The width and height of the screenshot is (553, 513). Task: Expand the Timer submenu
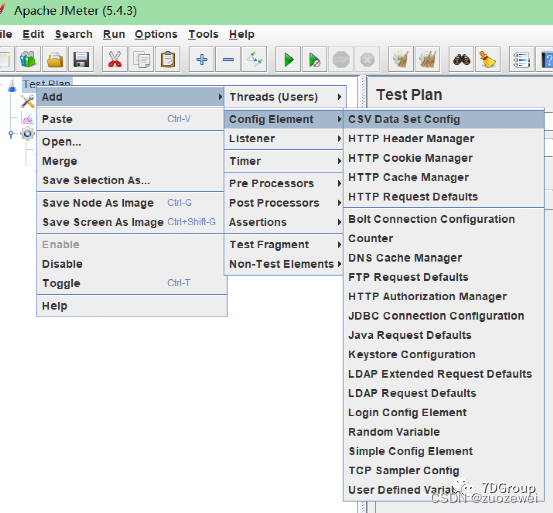pyautogui.click(x=285, y=161)
